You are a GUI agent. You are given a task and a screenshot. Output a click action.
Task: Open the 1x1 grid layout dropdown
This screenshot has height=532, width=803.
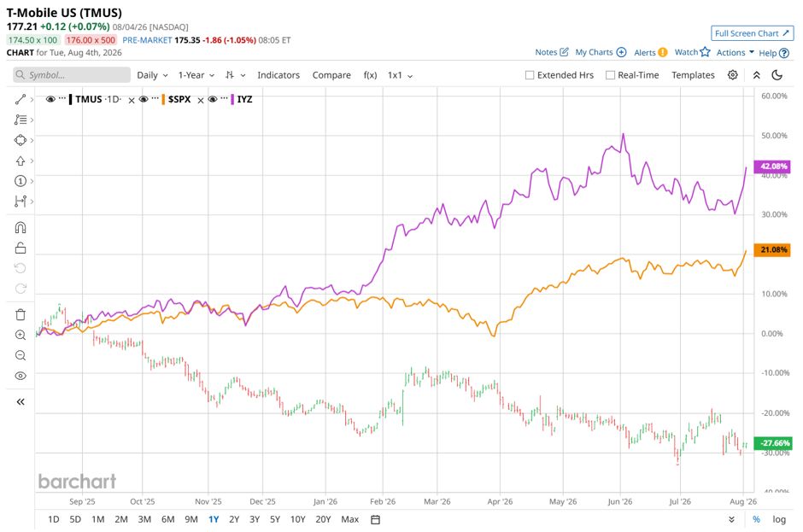400,75
